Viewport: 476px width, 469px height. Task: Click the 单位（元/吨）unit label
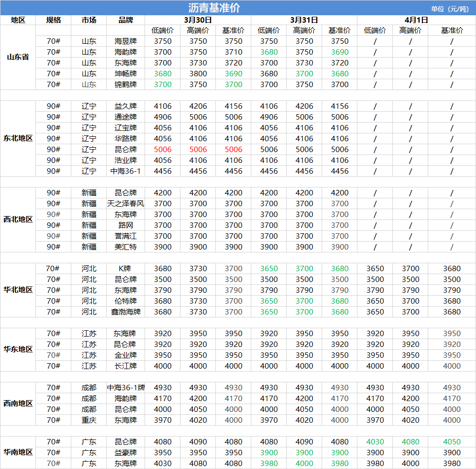449,9
